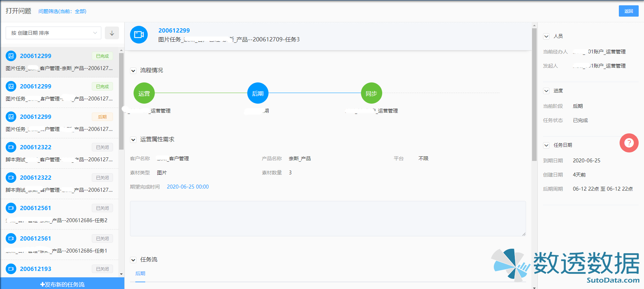Image resolution: width=644 pixels, height=289 pixels.
Task: Select the blue 后期 workflow stage circle
Action: (258, 93)
